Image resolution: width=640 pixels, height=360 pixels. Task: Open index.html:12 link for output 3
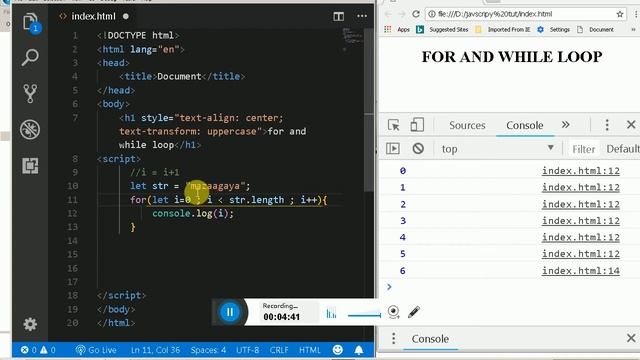click(581, 221)
